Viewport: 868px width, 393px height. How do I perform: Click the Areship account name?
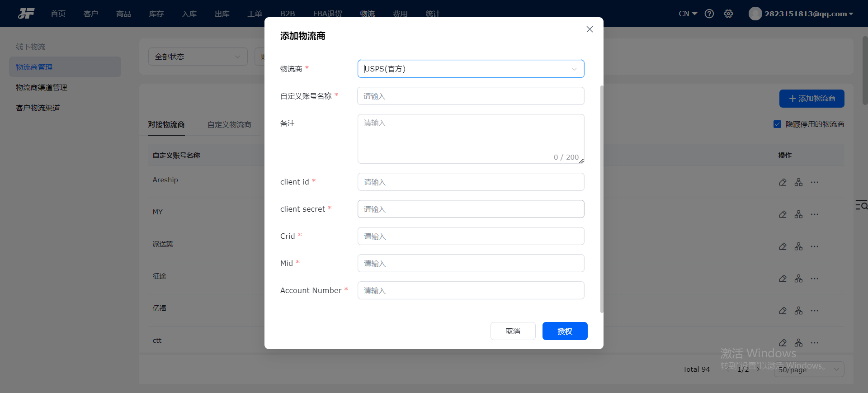(165, 180)
